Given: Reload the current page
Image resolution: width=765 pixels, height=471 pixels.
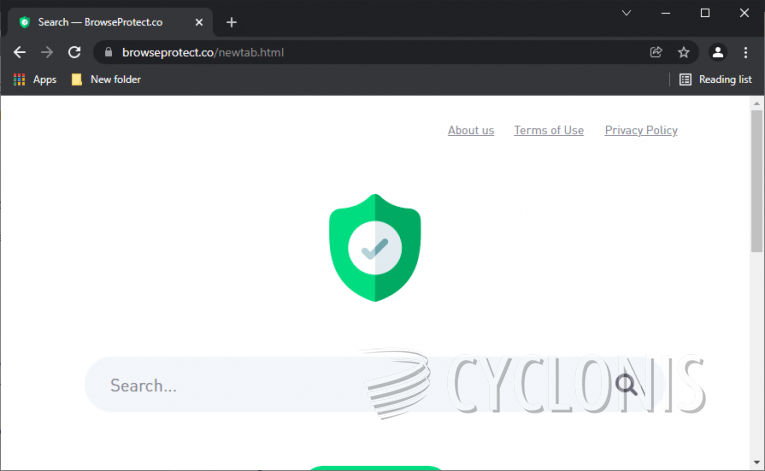Looking at the screenshot, I should (74, 52).
